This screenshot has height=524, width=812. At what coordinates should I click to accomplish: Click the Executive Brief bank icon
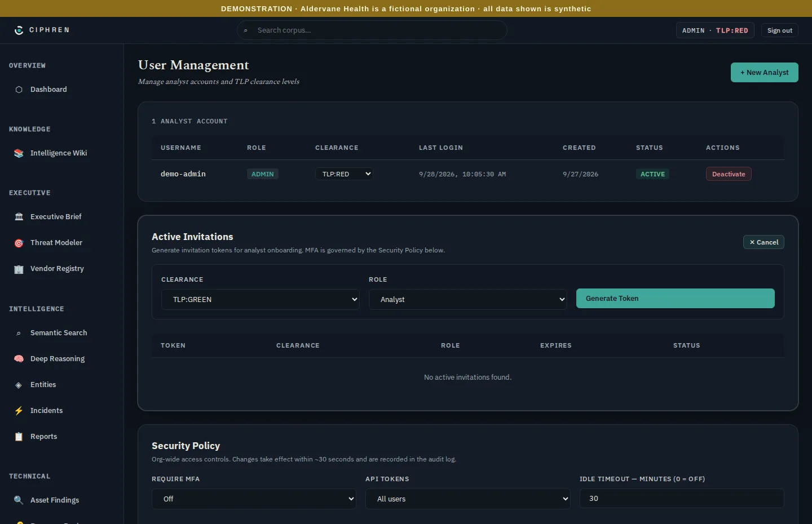pos(19,217)
